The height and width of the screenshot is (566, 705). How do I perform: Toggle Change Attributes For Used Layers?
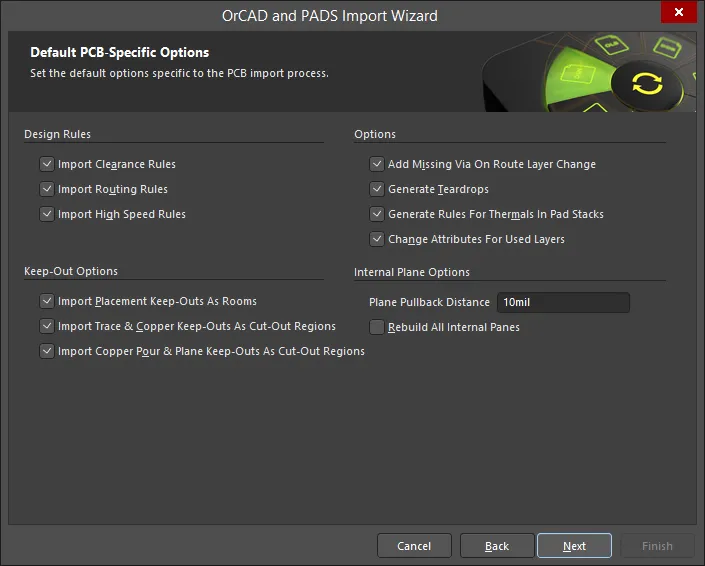[377, 239]
